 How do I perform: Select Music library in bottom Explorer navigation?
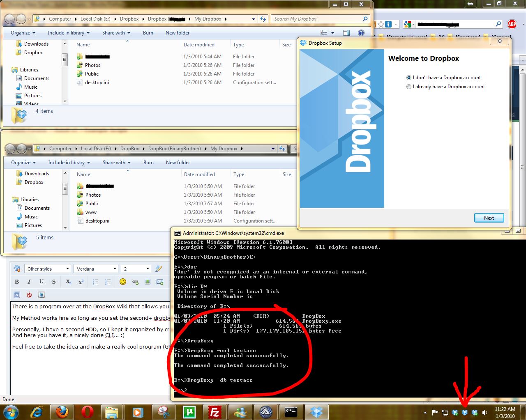31,217
